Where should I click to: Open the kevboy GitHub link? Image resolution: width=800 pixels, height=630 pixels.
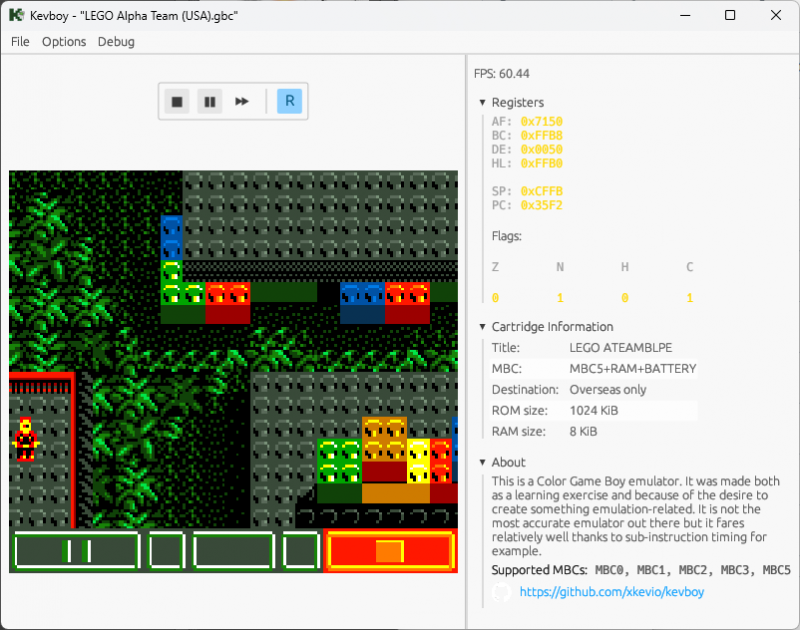(612, 592)
